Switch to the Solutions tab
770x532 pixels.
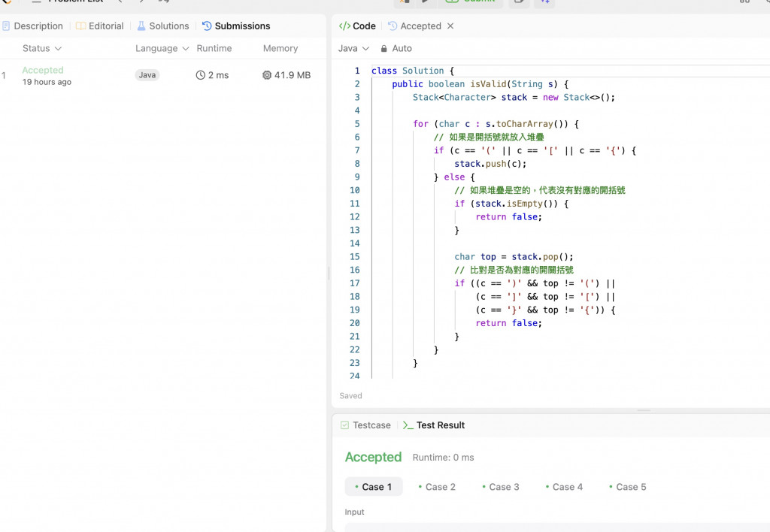[x=163, y=26]
